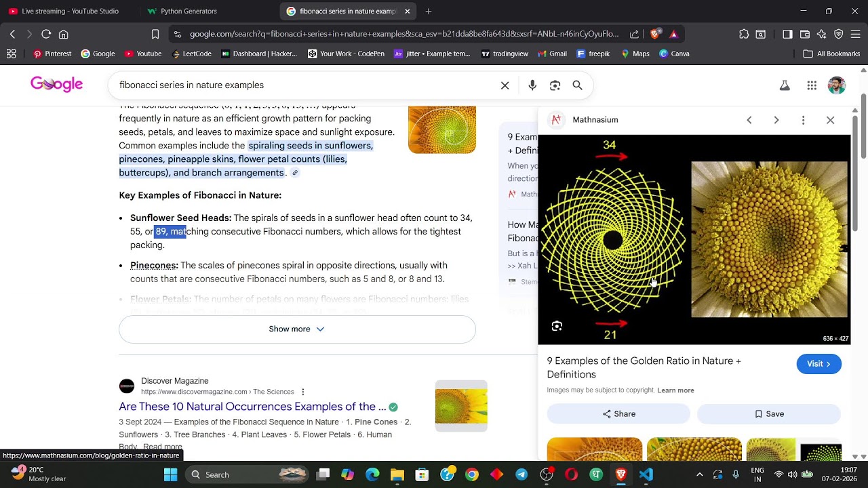Open the apps grid in bookmarks bar
This screenshot has height=488, width=868.
(x=11, y=54)
